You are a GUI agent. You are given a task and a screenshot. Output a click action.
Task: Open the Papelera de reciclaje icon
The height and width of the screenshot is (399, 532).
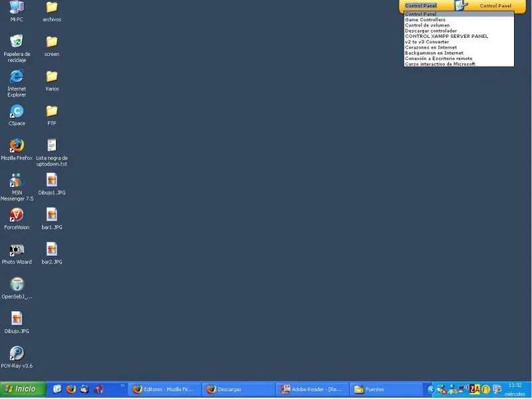17,48
